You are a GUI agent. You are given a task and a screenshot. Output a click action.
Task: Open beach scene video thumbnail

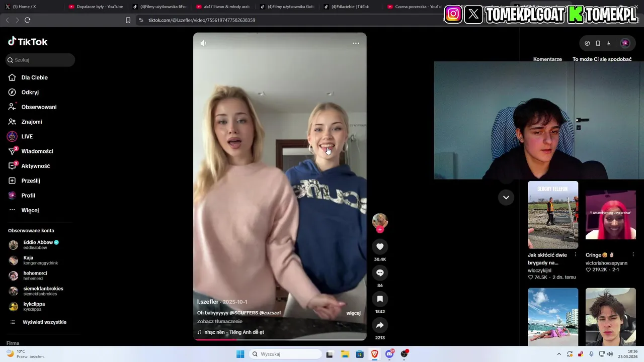[x=553, y=317]
